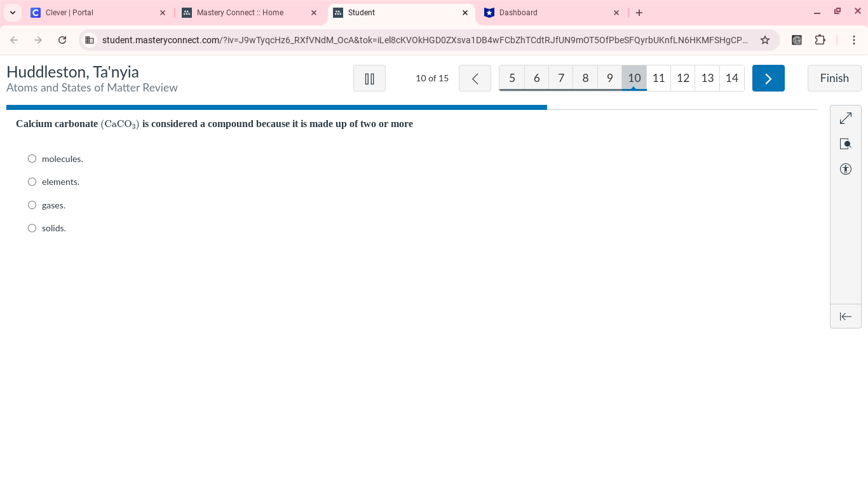Open the Chrome three-dot menu
868x488 pixels.
854,40
